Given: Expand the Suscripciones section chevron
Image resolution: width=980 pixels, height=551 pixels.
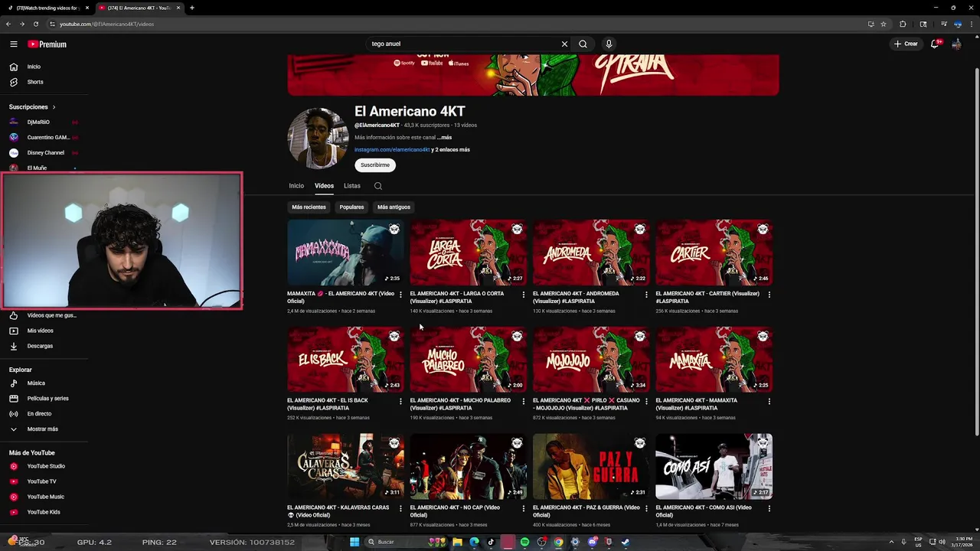Looking at the screenshot, I should point(54,107).
